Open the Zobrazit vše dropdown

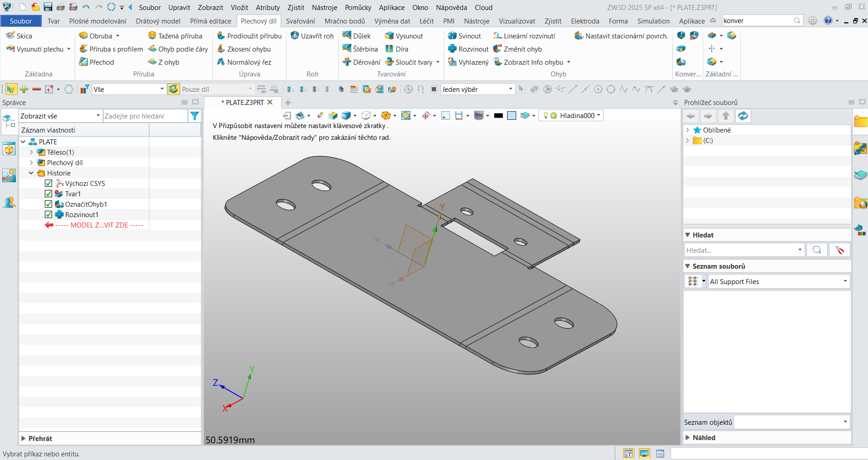pyautogui.click(x=60, y=116)
